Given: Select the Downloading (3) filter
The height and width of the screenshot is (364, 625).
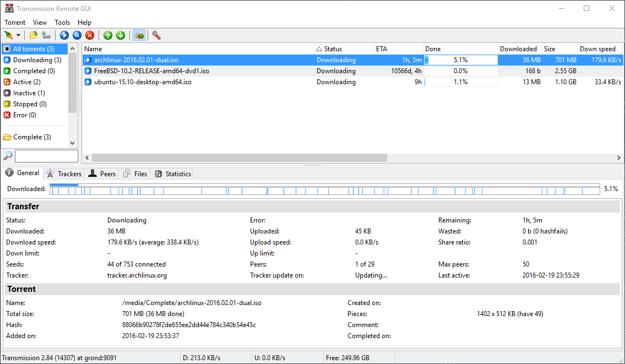Looking at the screenshot, I should [34, 60].
